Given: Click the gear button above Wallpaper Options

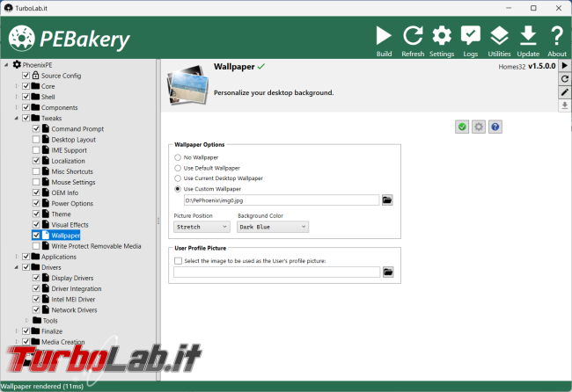Looking at the screenshot, I should coord(479,127).
